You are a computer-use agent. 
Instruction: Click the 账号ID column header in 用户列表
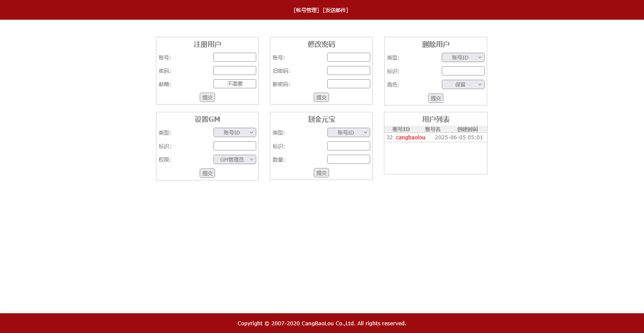coord(401,129)
